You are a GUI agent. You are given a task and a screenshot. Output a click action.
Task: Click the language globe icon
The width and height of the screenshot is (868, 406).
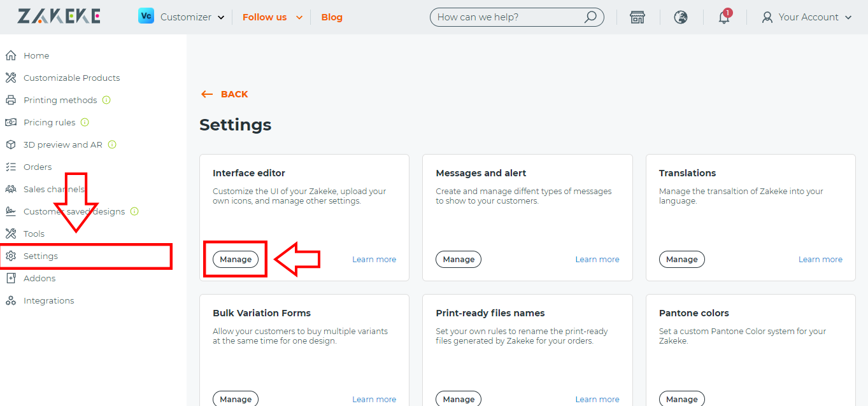point(681,17)
